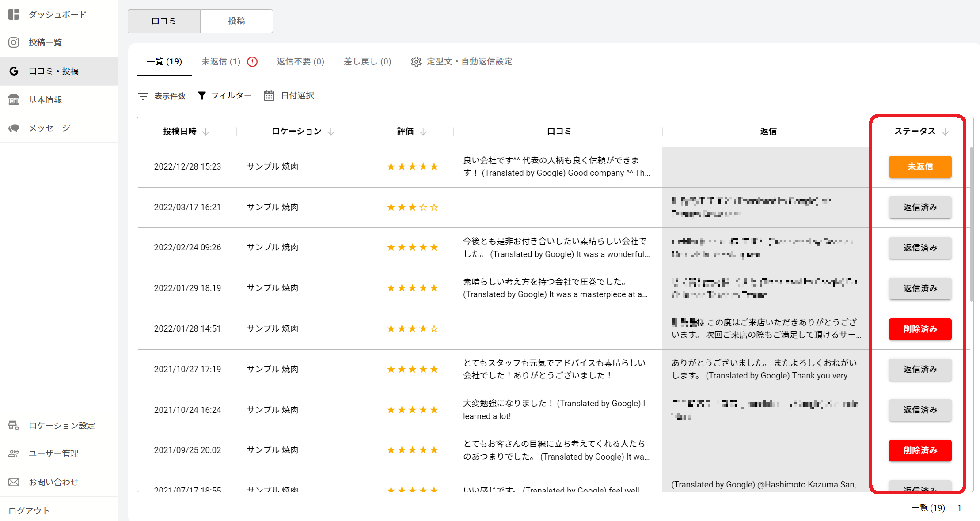This screenshot has width=980, height=521.
Task: Sort by 投稿日時 column arrow
Action: click(x=205, y=132)
